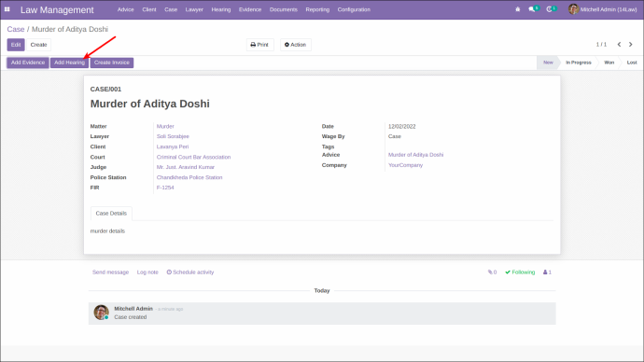
Task: Open the Print dropdown
Action: (x=259, y=45)
